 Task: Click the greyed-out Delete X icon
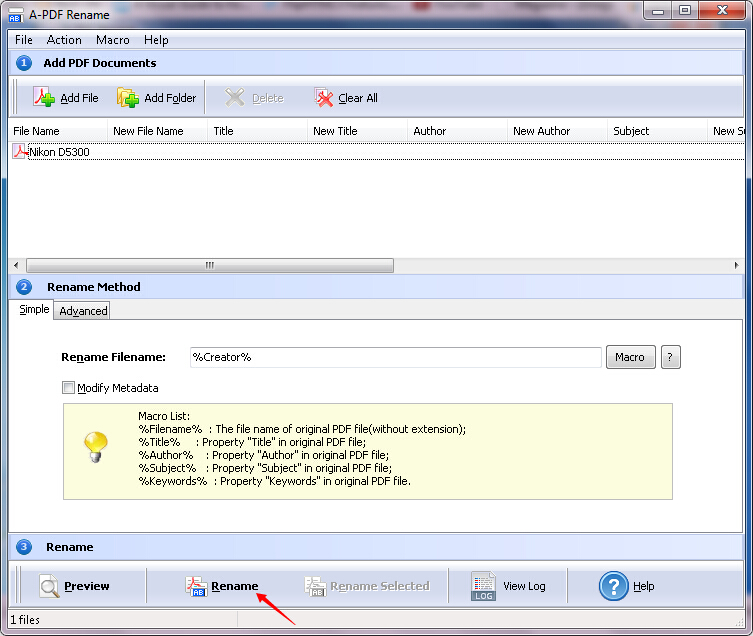235,98
